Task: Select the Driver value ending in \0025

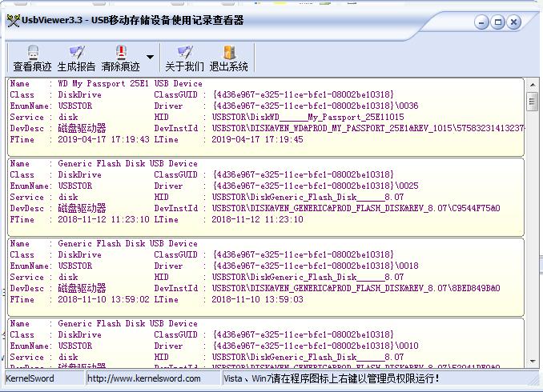Action: [316, 186]
